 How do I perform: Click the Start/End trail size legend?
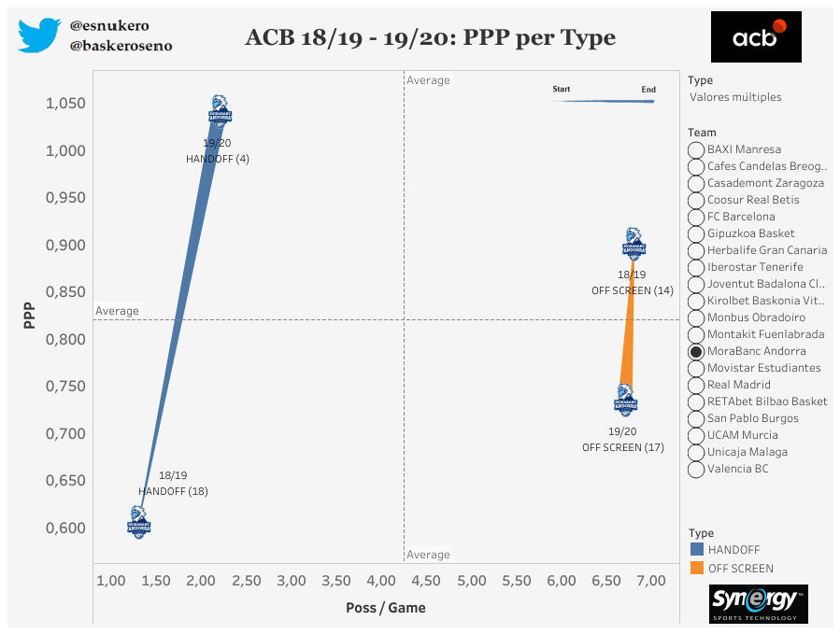coord(604,96)
